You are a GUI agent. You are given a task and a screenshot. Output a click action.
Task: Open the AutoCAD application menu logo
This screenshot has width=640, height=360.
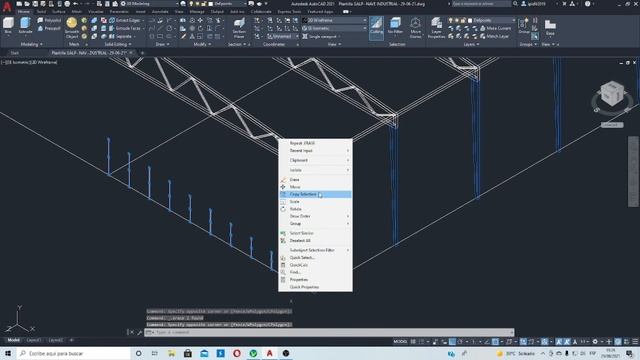(x=7, y=6)
